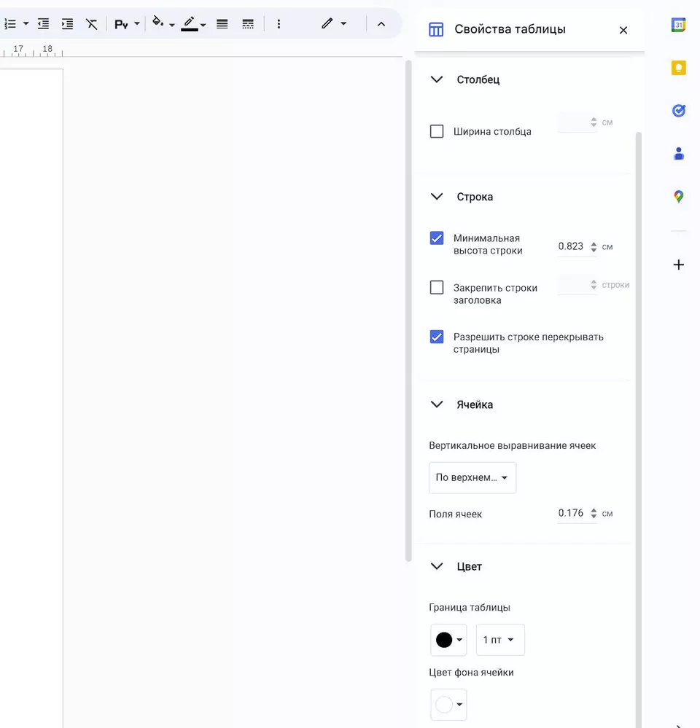Viewport: 700px width, 728px height.
Task: Collapse the 'Строка' section
Action: click(x=437, y=197)
